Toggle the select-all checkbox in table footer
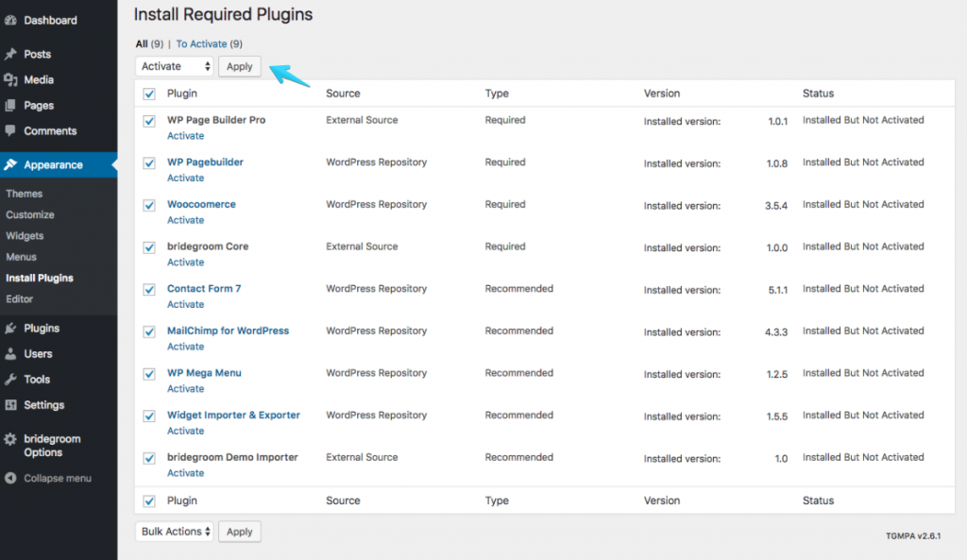The width and height of the screenshot is (967, 560). (x=149, y=501)
